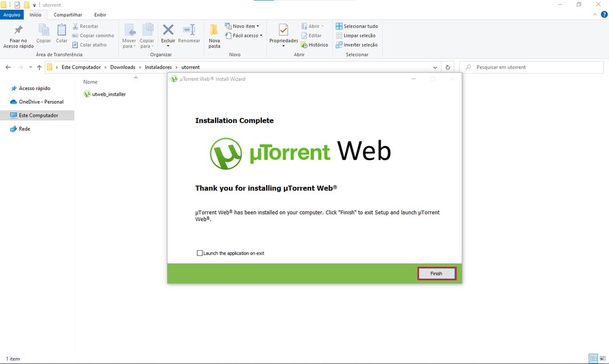Switch to the Exibir ribbon tab
The image size is (609, 364).
point(100,15)
